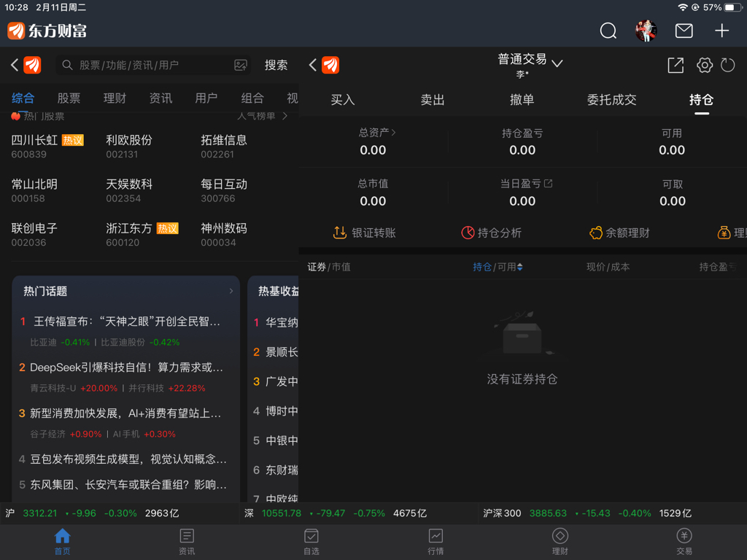Open 银证转账 transfer
Viewport: 747px width, 560px height.
tap(365, 233)
